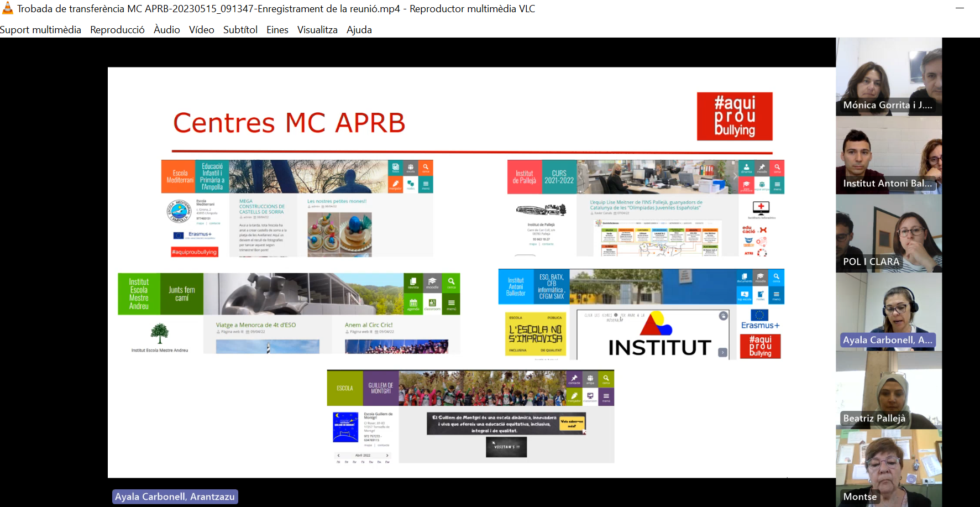Click the revista icon on Mestre Andreu site
Screen dimensions: 980x507
click(x=413, y=283)
